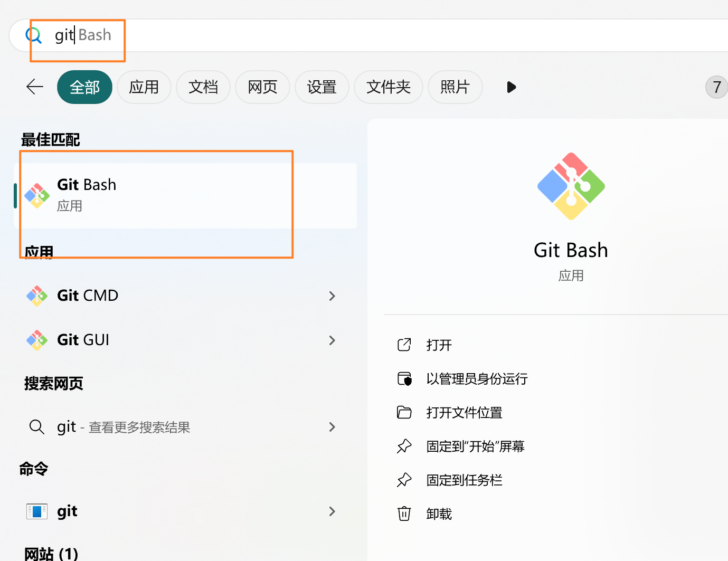This screenshot has height=561, width=728.
Task: Expand Git GUI options chevron
Action: click(x=332, y=340)
